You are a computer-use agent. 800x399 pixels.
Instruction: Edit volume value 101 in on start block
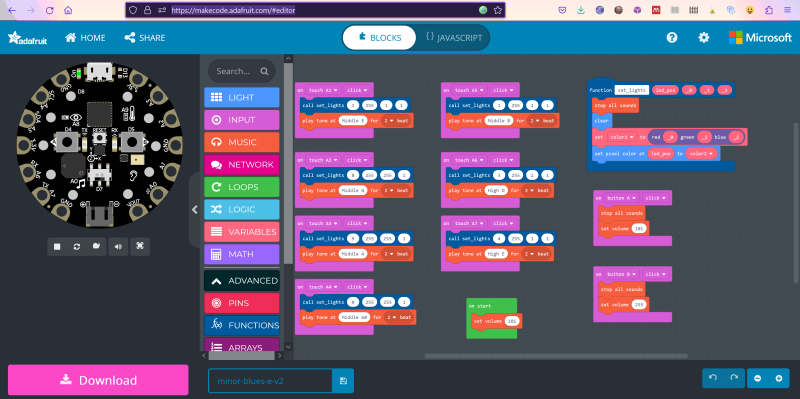click(x=511, y=321)
